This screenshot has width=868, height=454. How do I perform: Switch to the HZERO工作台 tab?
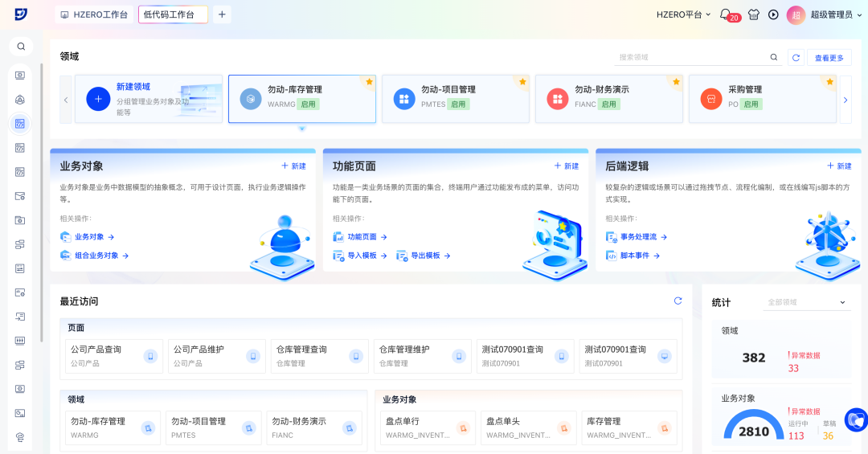point(94,14)
